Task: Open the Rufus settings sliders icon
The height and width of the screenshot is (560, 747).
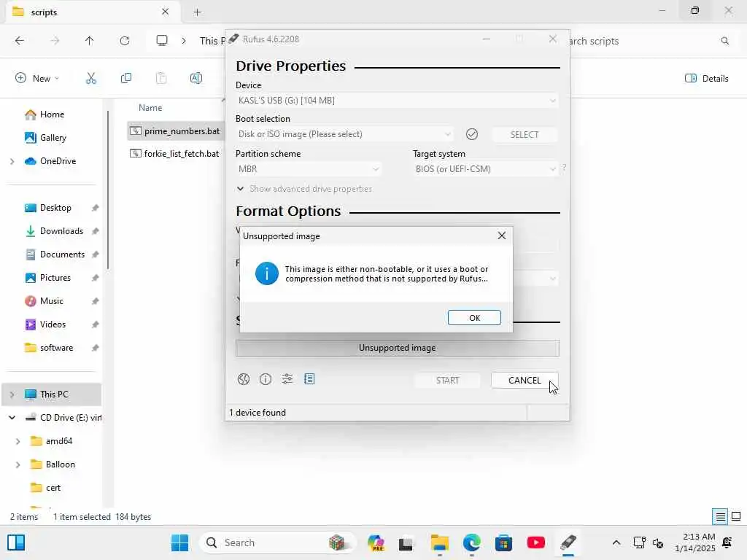Action: (287, 379)
